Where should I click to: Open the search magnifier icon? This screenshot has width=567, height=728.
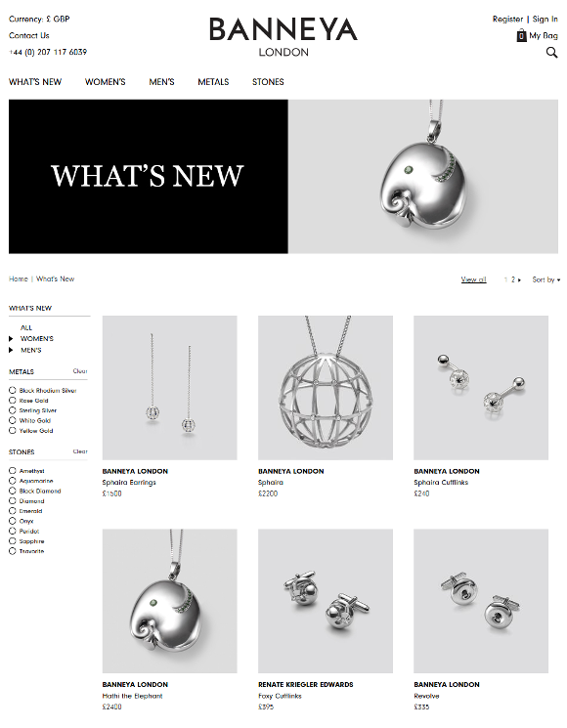[x=551, y=53]
